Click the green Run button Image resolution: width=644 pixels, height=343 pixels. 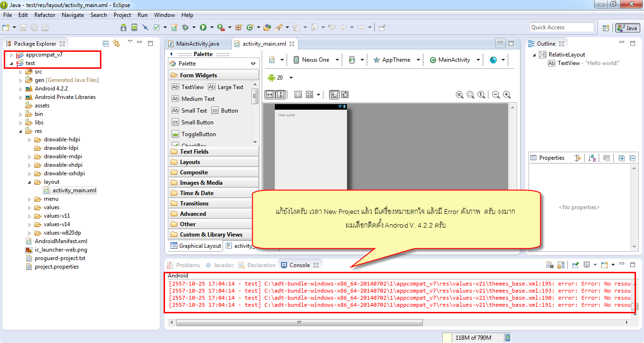203,27
